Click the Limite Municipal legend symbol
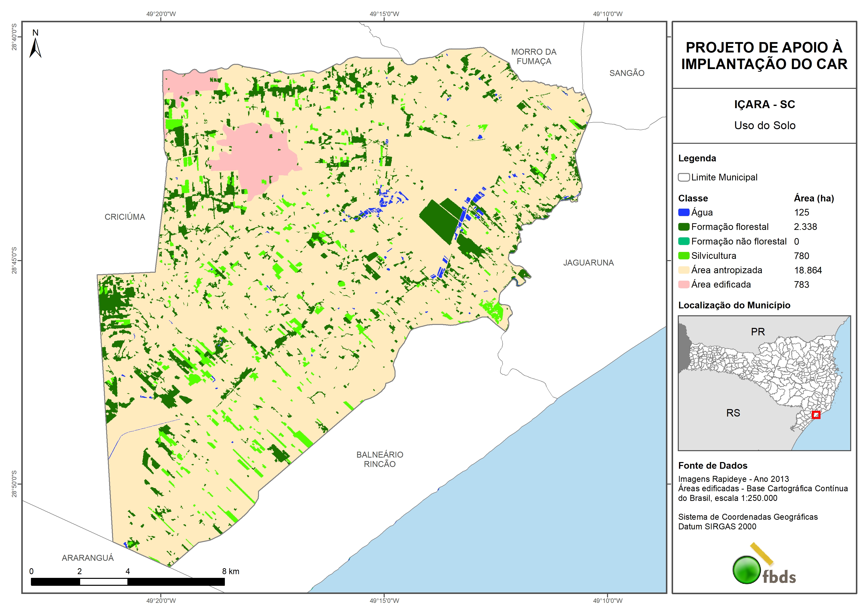 pos(683,177)
